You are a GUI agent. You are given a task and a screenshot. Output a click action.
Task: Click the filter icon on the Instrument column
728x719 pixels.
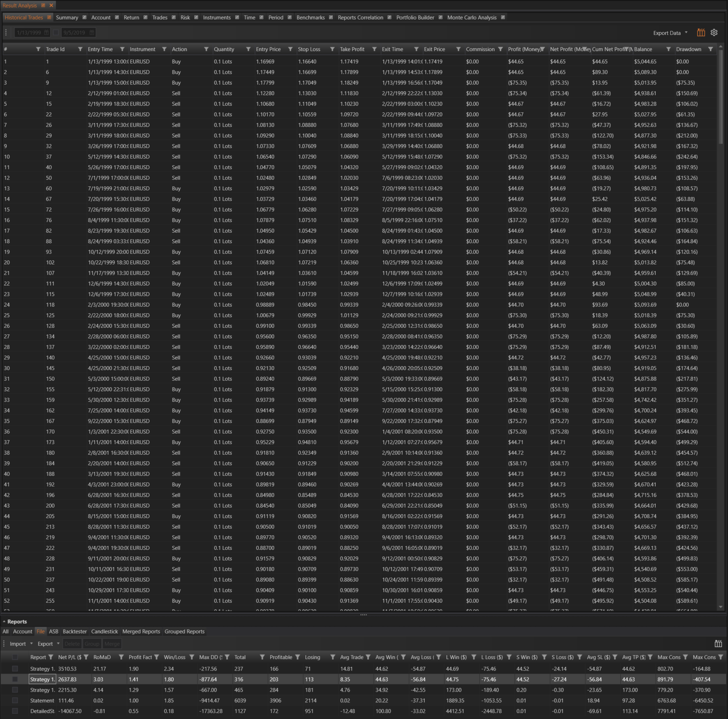(164, 49)
